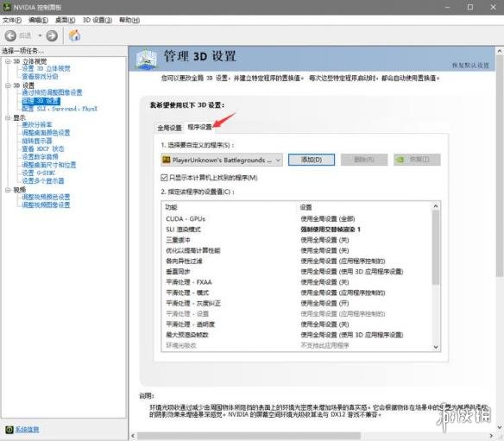The height and width of the screenshot is (441, 504).
Task: Collapse the 3D 设置 tree node
Action: click(x=8, y=85)
